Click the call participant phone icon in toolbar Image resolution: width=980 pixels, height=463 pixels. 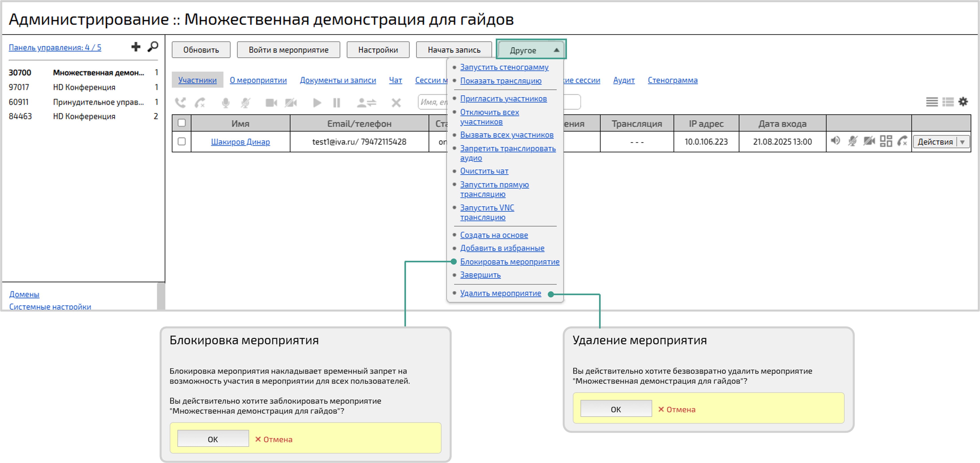(x=180, y=103)
